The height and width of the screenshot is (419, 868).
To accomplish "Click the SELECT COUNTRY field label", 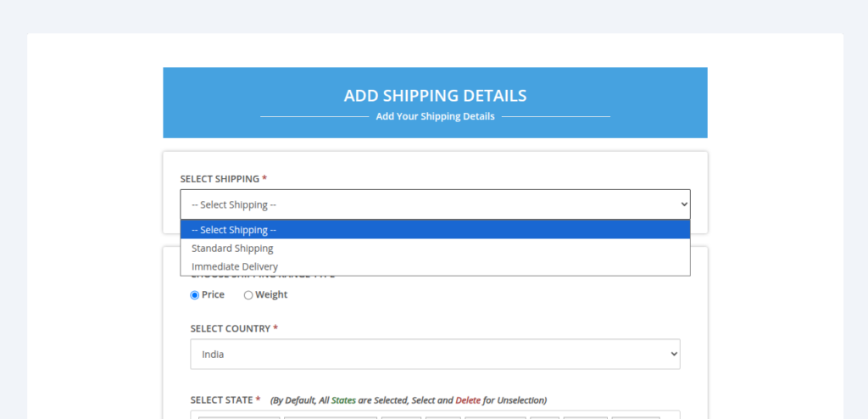I will coord(231,328).
